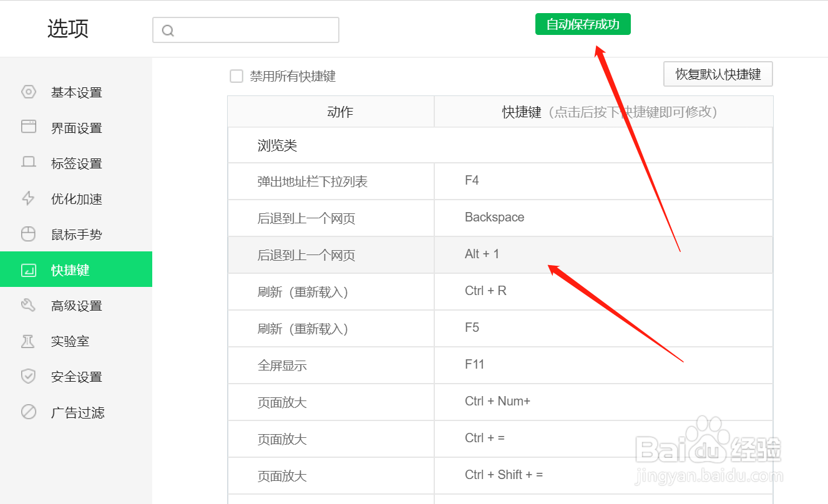Click 页面放大 in Ctrl + Num+ row
Screen dimensions: 828x504
point(282,402)
